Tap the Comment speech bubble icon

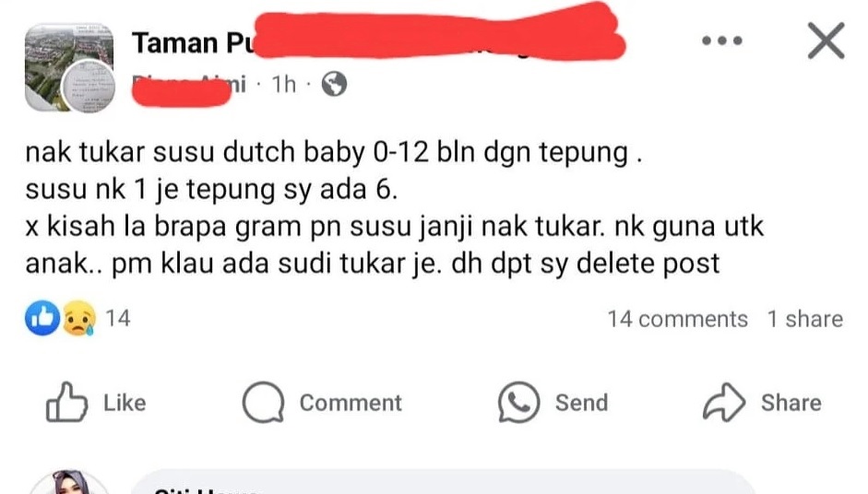pos(264,402)
